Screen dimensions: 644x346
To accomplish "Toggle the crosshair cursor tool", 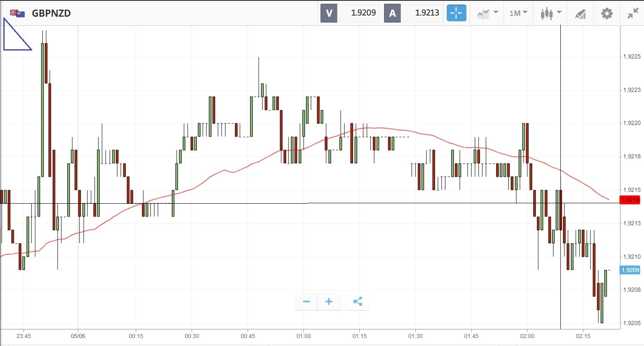I will pyautogui.click(x=456, y=13).
